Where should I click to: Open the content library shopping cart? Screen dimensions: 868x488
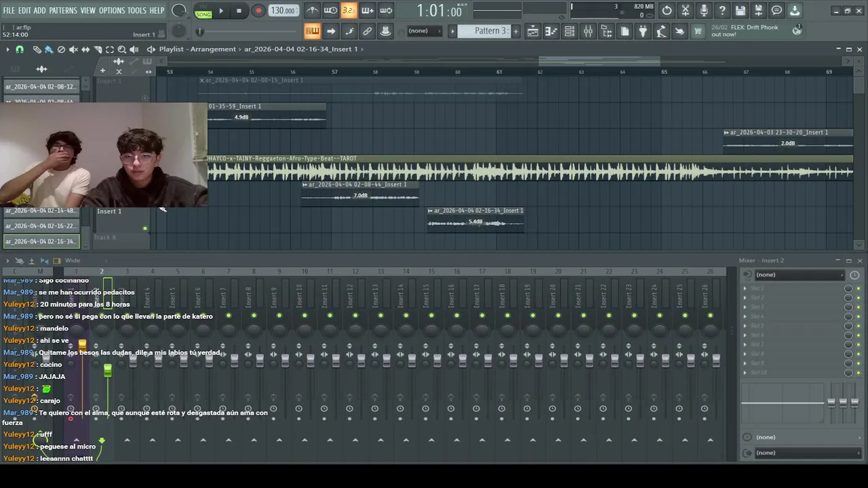tap(698, 31)
